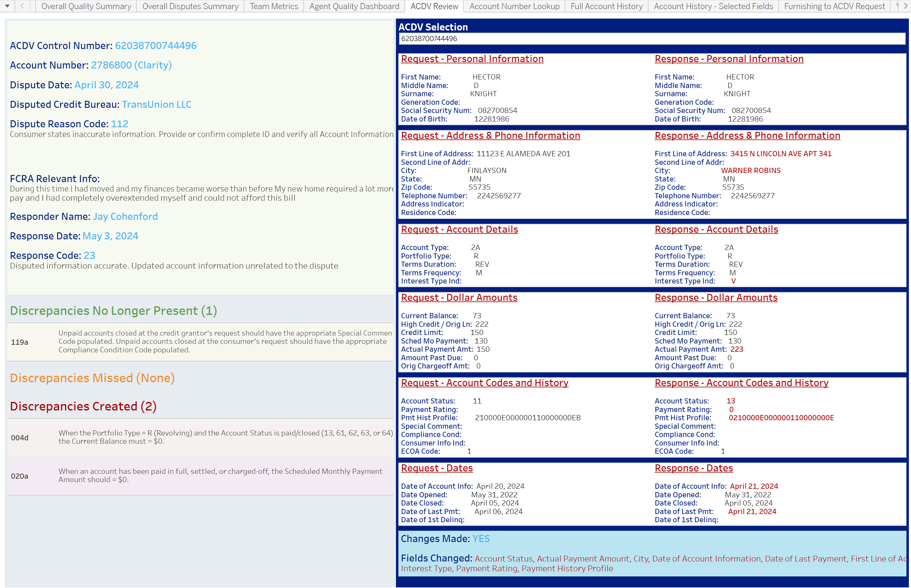Viewport: 911px width, 588px height.
Task: Click the Response - Dollar Amounts heading link
Action: [x=716, y=298]
